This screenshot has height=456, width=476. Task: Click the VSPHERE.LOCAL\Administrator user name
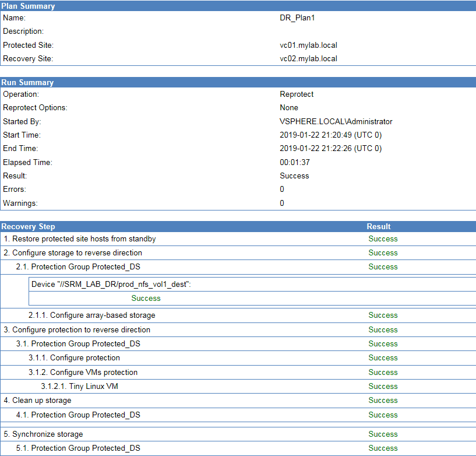[x=336, y=122]
